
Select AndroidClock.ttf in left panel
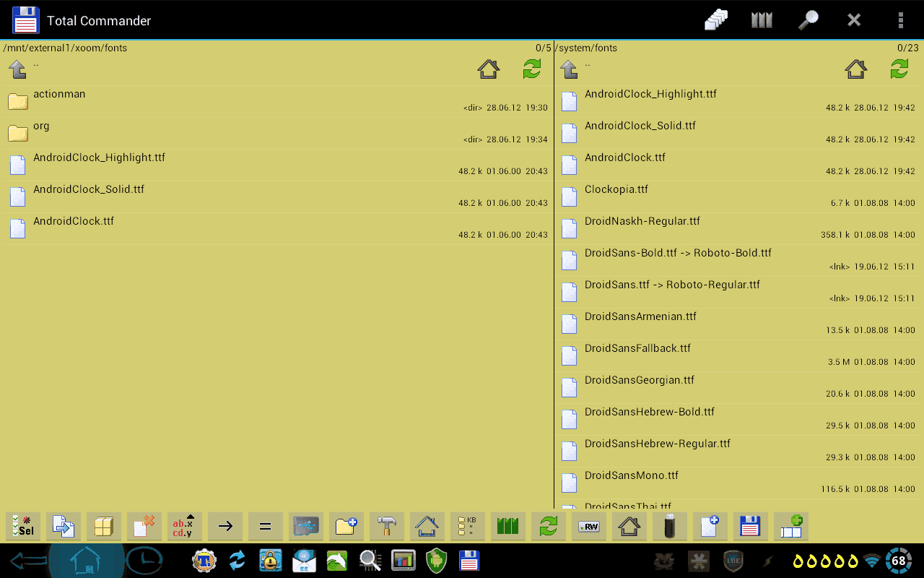(277, 228)
